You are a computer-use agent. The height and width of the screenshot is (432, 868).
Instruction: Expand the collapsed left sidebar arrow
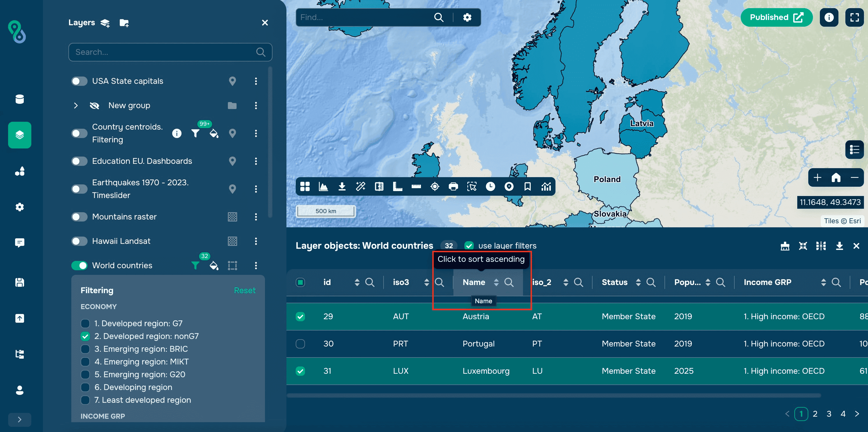pos(19,419)
